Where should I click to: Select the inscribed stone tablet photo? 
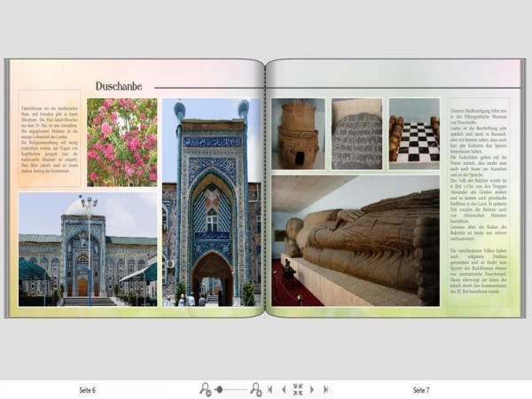pos(357,134)
